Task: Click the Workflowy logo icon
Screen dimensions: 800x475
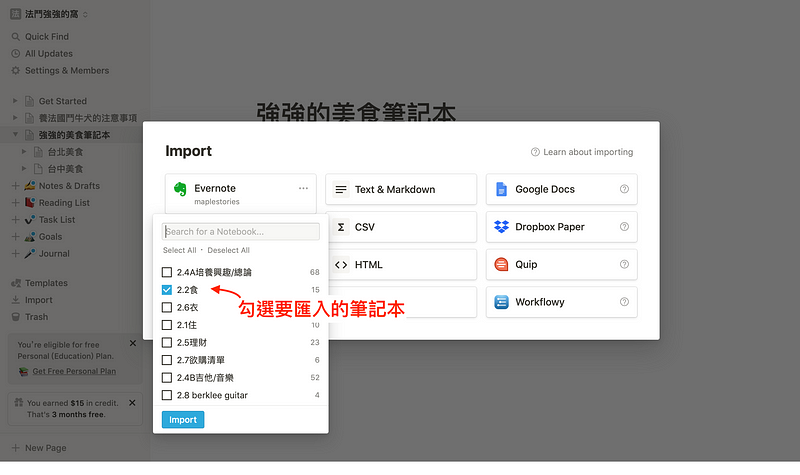Action: click(501, 302)
